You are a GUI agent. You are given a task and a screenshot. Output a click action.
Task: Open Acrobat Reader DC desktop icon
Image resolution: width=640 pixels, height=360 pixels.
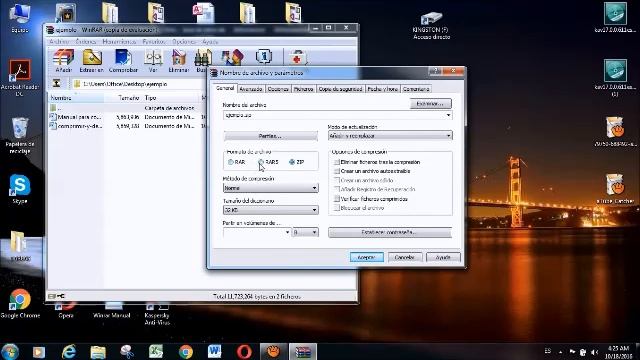(20, 78)
